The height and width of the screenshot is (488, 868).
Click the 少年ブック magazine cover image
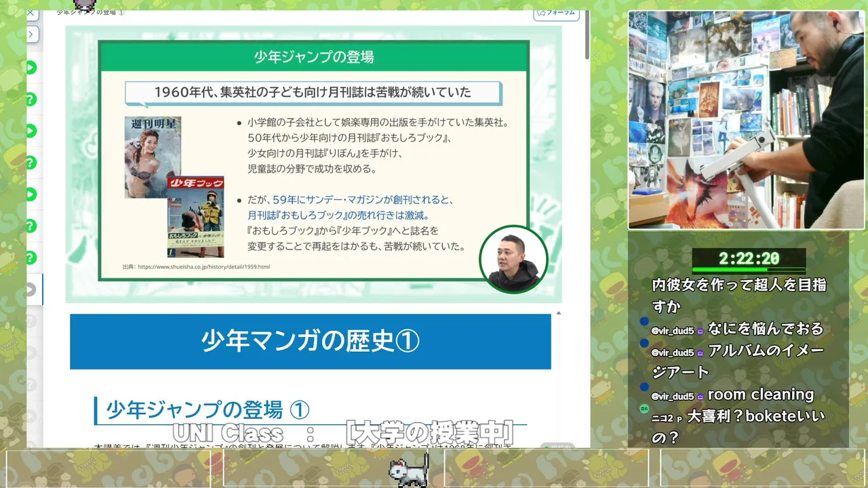point(195,217)
